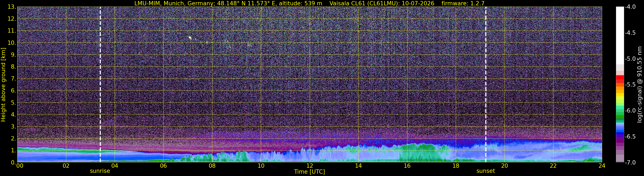Click the time axis tick '12'
The image size is (644, 176).
pos(310,166)
